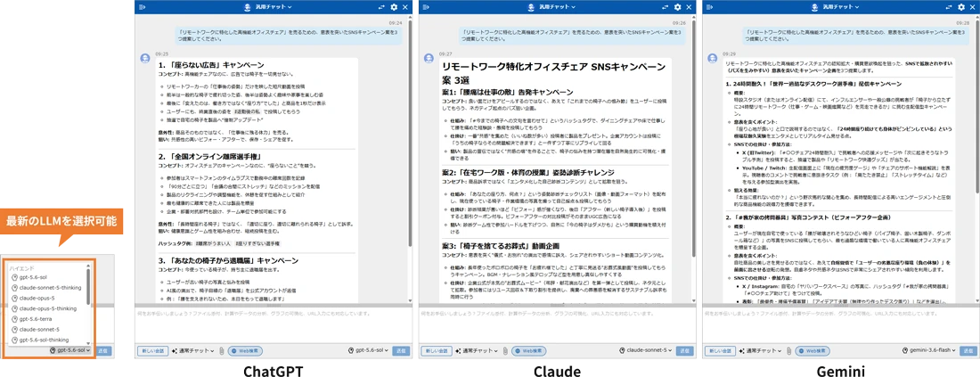The width and height of the screenshot is (980, 377).
Task: Close the ChatGPT chat window
Action: click(405, 7)
